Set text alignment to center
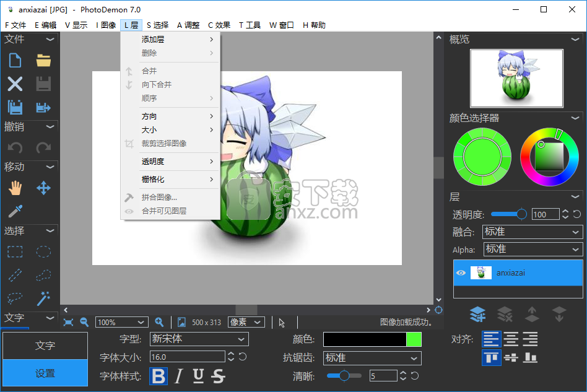This screenshot has height=392, width=587. (x=511, y=339)
